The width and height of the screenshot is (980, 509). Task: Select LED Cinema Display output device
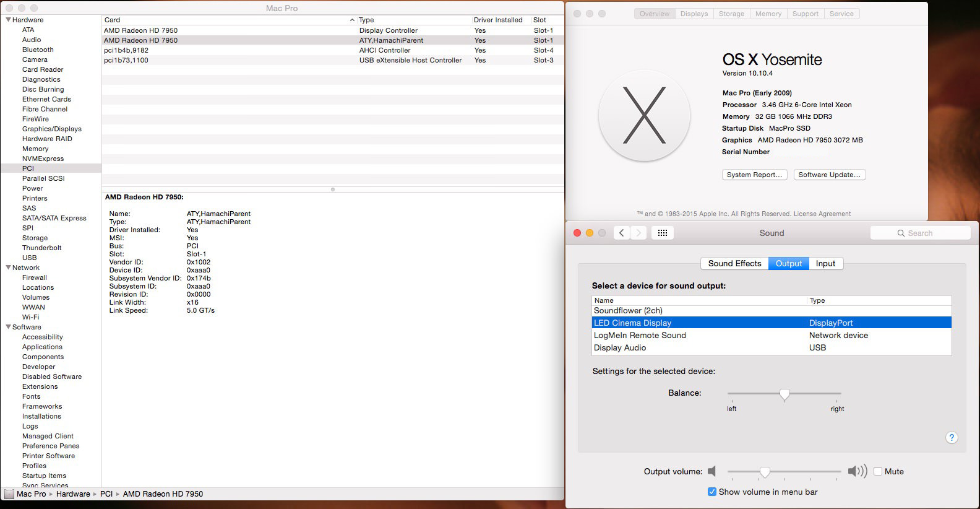[772, 323]
